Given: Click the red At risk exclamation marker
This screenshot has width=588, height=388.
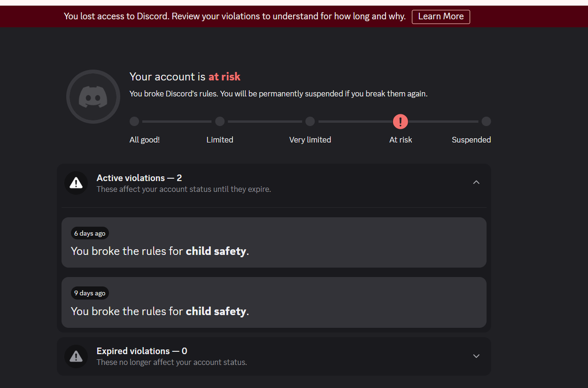Looking at the screenshot, I should pos(400,121).
